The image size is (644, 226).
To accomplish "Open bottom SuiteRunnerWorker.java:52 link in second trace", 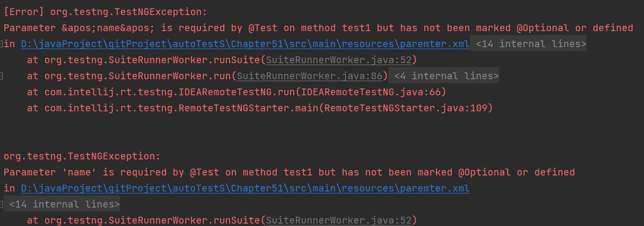I will coord(339,221).
